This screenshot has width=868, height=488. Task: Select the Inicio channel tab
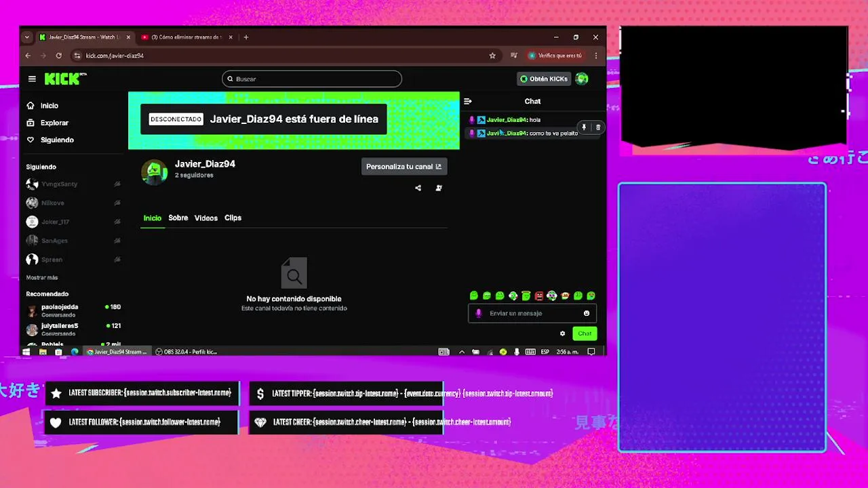tap(153, 218)
